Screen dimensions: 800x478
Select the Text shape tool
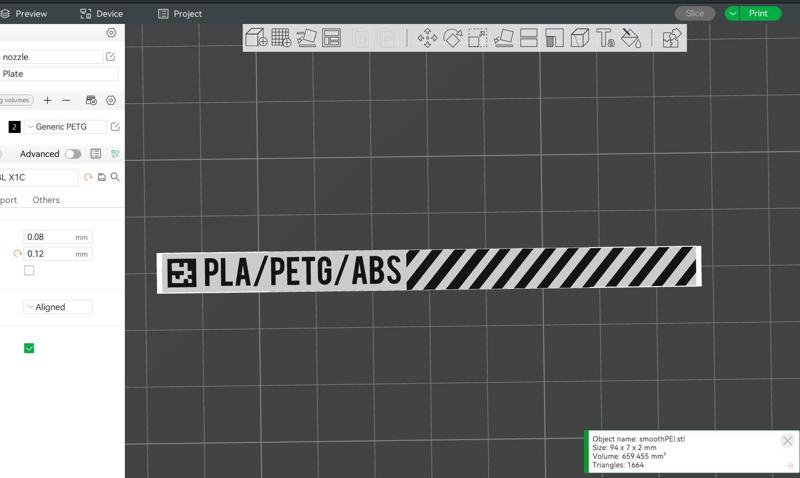[605, 38]
